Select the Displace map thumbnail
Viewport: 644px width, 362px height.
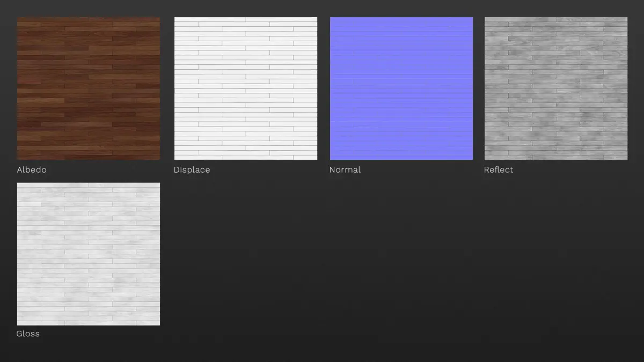246,88
